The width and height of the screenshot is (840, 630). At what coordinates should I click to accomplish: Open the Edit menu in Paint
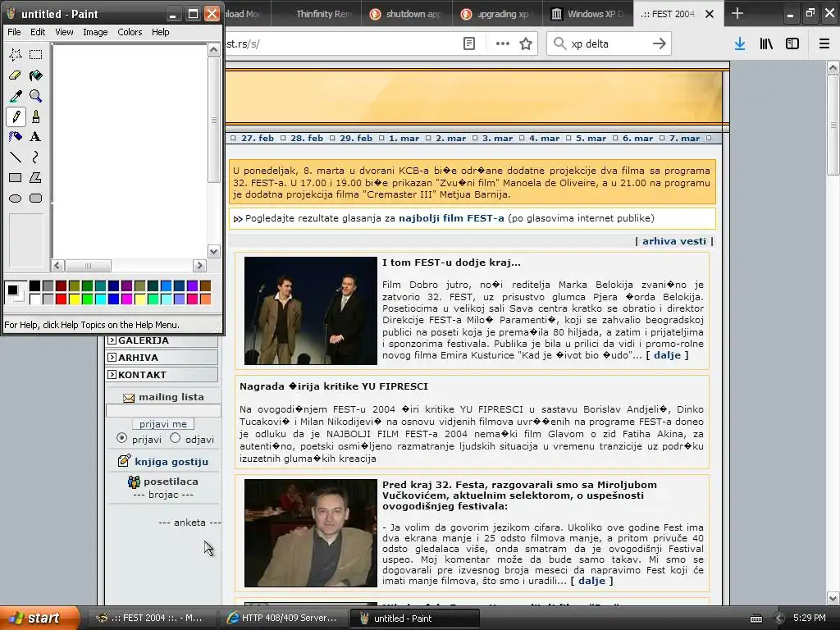point(38,32)
